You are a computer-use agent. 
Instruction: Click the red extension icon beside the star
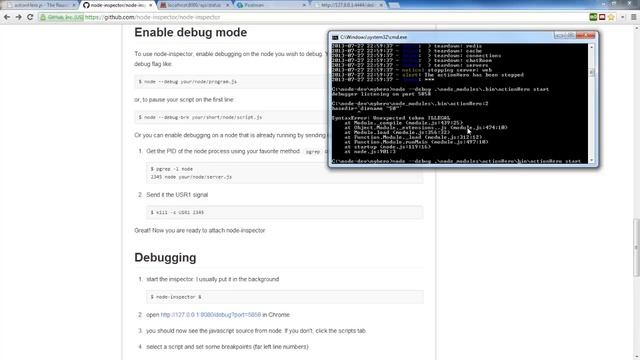point(602,17)
